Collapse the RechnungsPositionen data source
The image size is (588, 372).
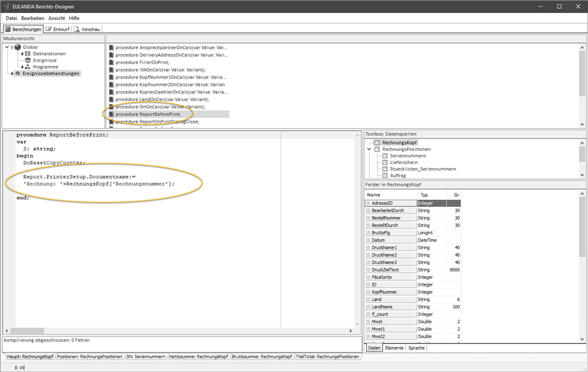(369, 149)
